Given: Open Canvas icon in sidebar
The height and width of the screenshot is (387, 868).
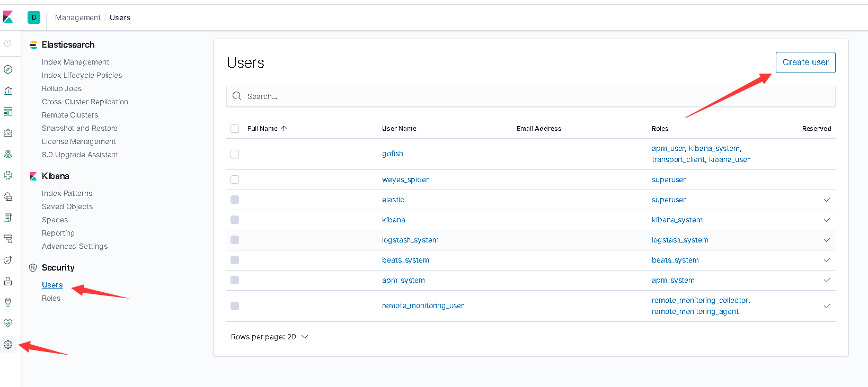Looking at the screenshot, I should [8, 133].
